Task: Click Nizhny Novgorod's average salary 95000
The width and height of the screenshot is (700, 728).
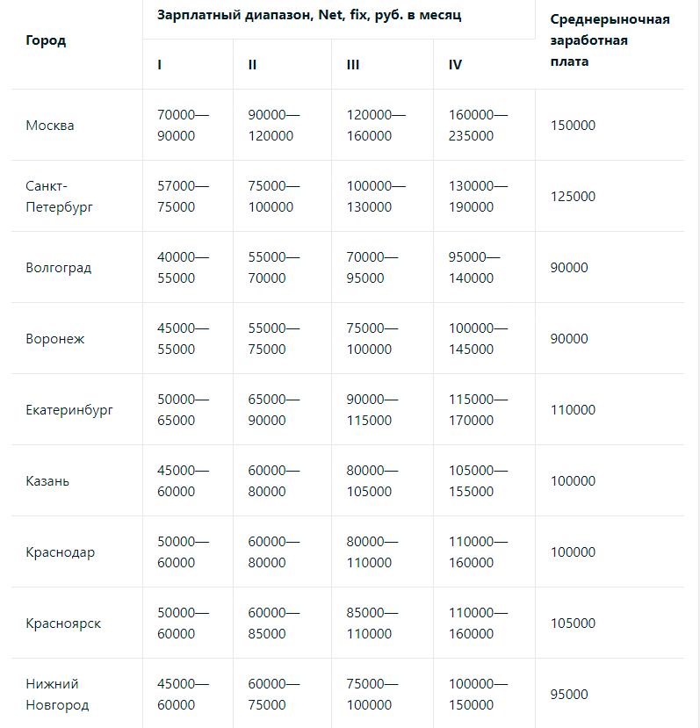Action: (569, 695)
